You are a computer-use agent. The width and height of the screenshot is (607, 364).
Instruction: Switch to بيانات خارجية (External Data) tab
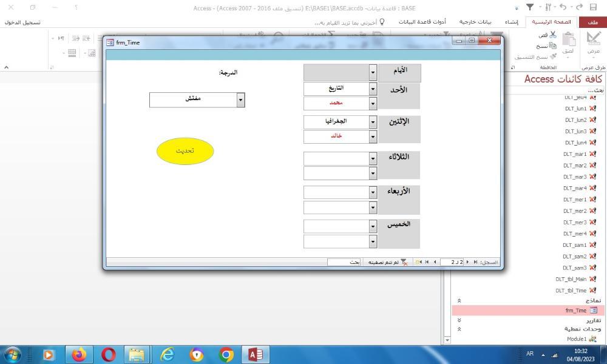click(475, 22)
